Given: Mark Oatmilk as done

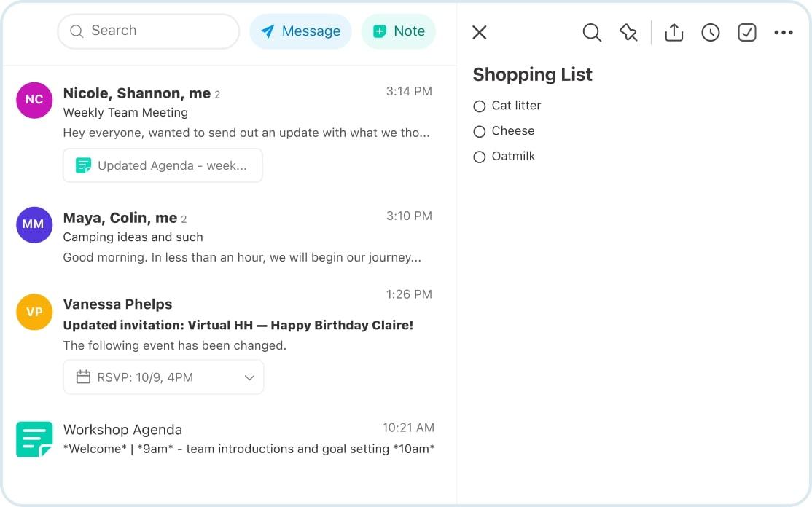Looking at the screenshot, I should point(479,157).
